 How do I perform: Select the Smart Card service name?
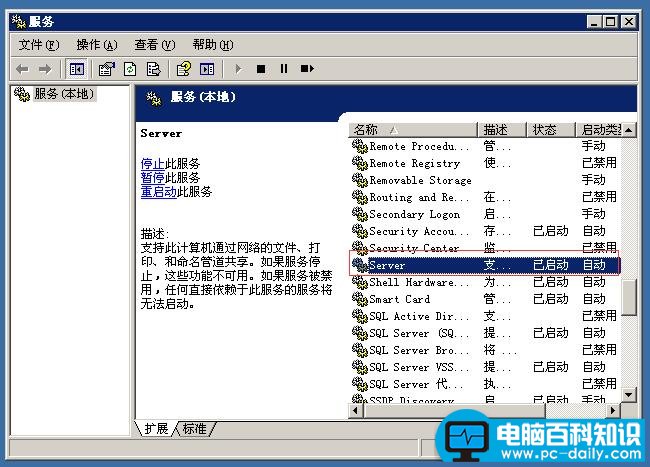[400, 299]
